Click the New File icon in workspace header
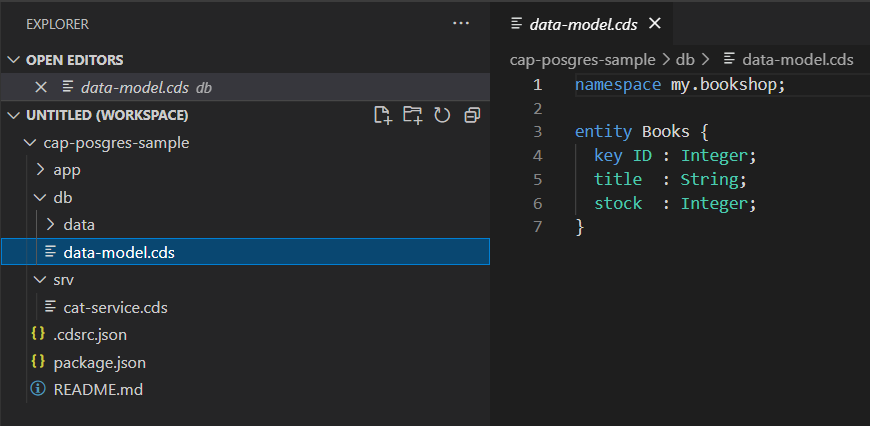870x426 pixels. [383, 115]
